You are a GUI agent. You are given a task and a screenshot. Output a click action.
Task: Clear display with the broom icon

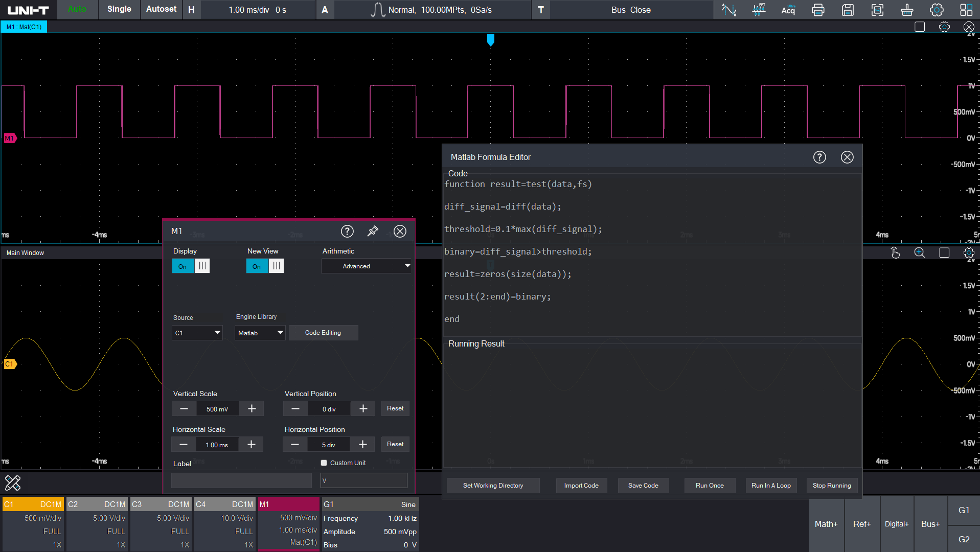(x=907, y=10)
